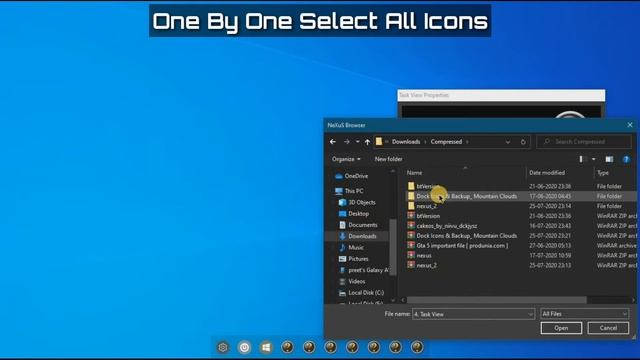This screenshot has height=360, width=640.
Task: Open the view options dropdown arrow
Action: [x=594, y=159]
